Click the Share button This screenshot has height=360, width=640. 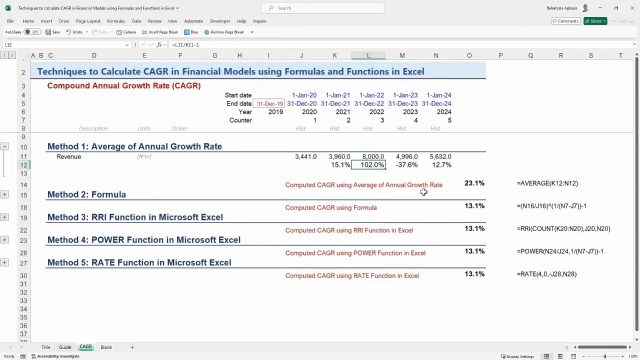tap(595, 21)
